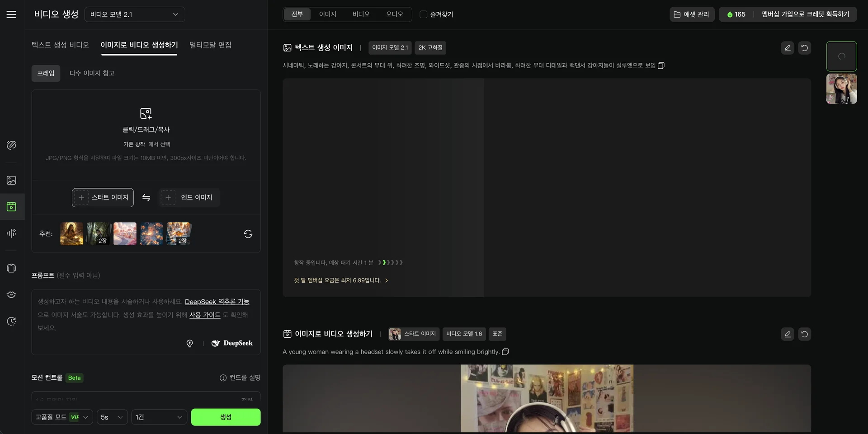Click the lightbulb inspiration icon in the prompt box
This screenshot has width=868, height=434.
[x=189, y=344]
